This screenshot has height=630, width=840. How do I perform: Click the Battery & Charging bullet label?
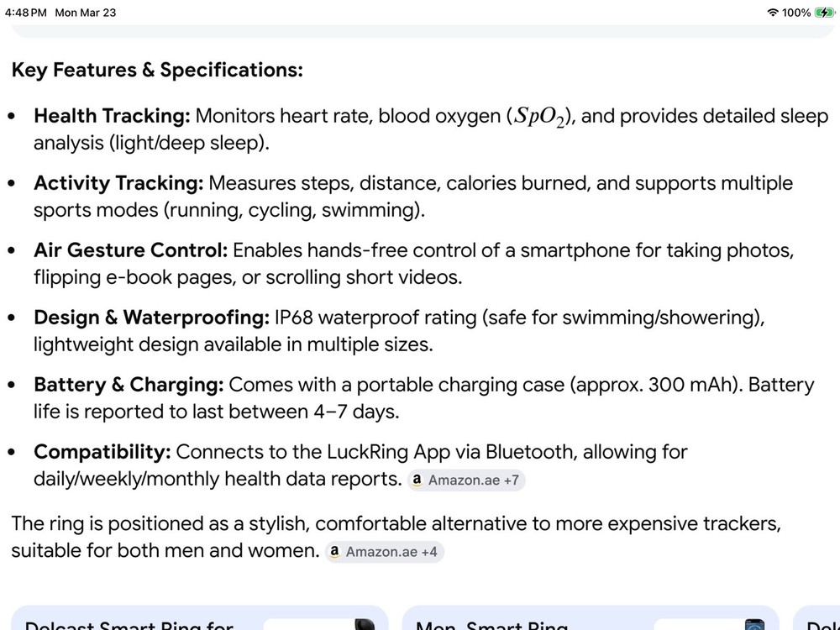tap(129, 385)
